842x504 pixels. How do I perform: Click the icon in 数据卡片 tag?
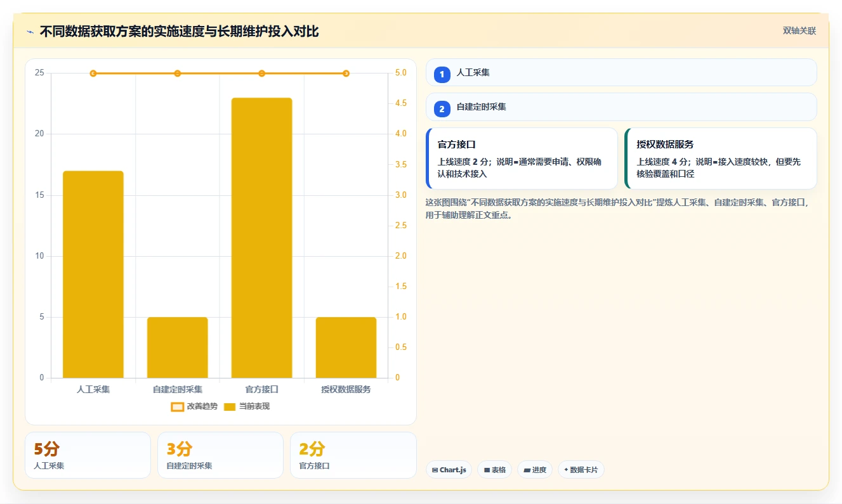(566, 470)
